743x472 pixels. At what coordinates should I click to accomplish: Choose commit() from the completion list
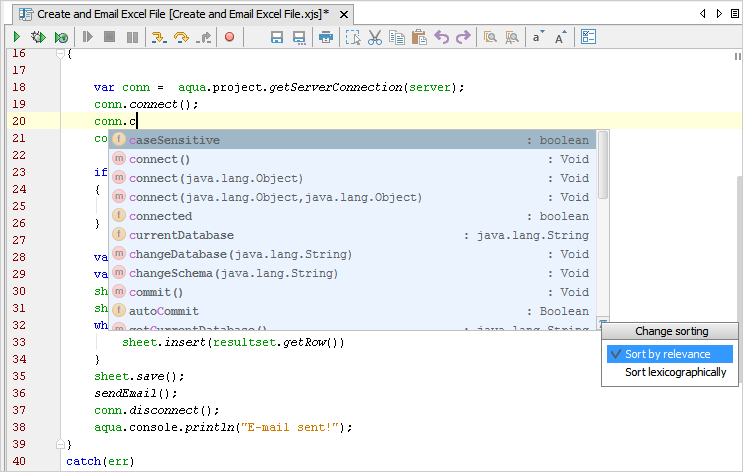[352, 292]
